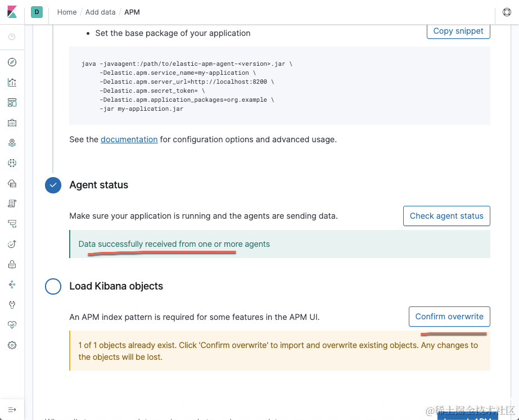Open the SIEM lock icon
The height and width of the screenshot is (420, 519).
click(x=12, y=264)
